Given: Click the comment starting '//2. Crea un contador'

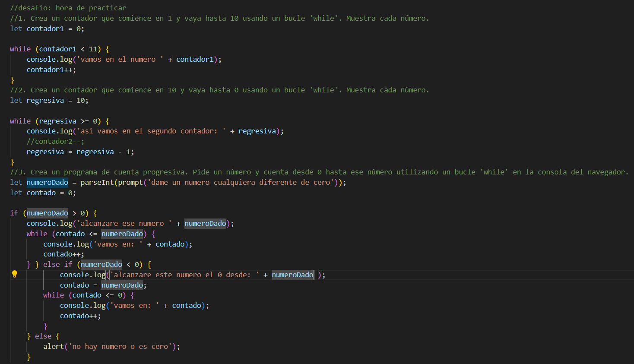Looking at the screenshot, I should 220,90.
